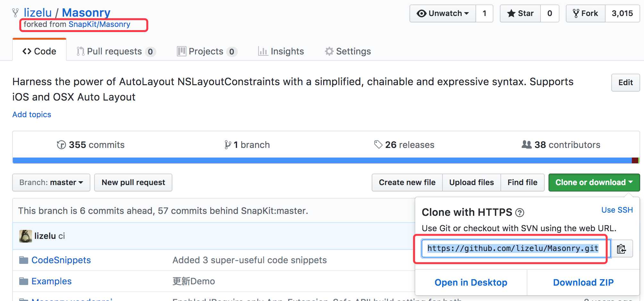Image resolution: width=644 pixels, height=301 pixels.
Task: Open the ci commit message
Action: 62,236
